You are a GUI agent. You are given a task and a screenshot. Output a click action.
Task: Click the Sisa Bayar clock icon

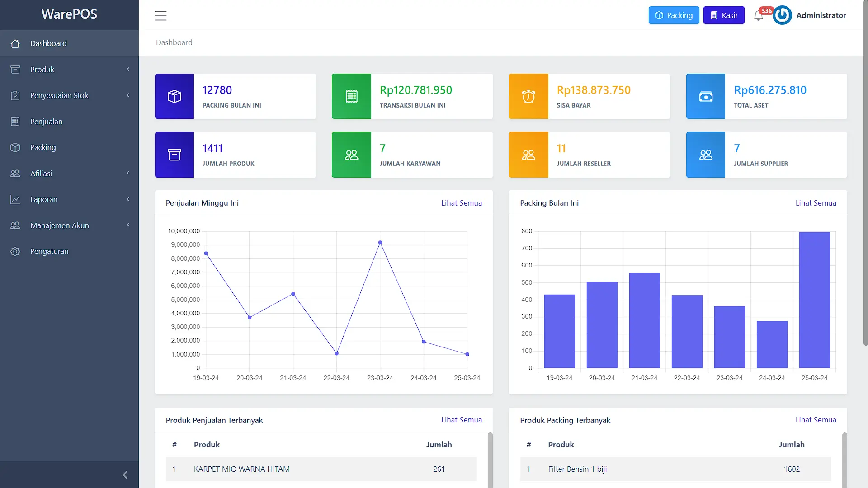[x=528, y=96]
